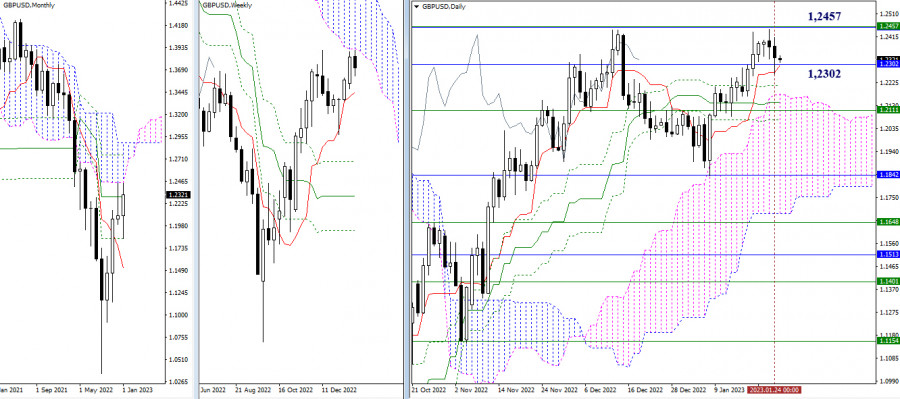The height and width of the screenshot is (399, 900).
Task: Select the large 1,2302 annotation label
Action: [x=824, y=74]
